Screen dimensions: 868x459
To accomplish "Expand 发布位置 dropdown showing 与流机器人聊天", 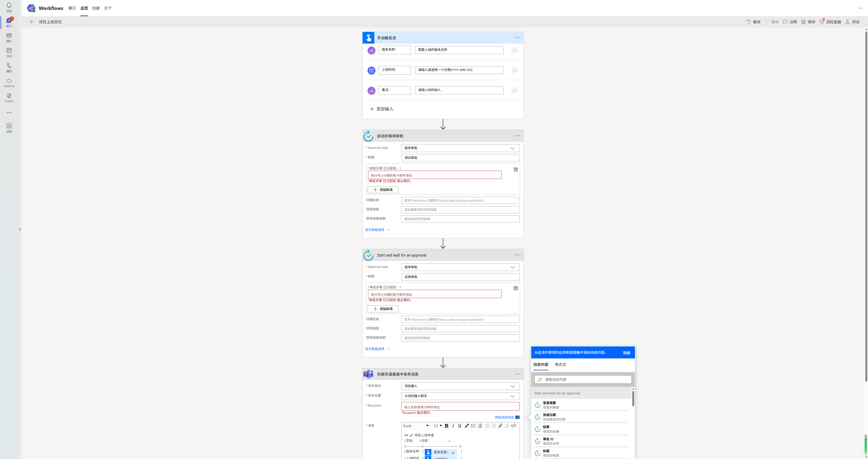I will (x=460, y=396).
